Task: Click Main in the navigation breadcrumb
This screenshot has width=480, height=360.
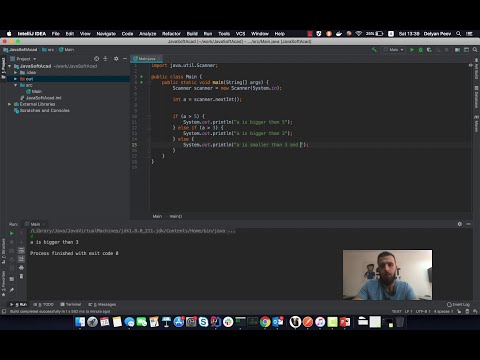Action: pos(66,50)
